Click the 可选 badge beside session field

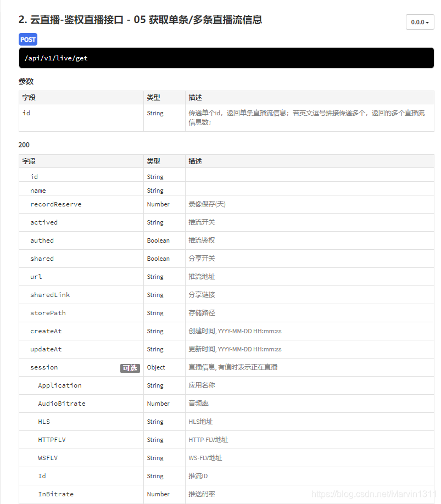point(130,368)
